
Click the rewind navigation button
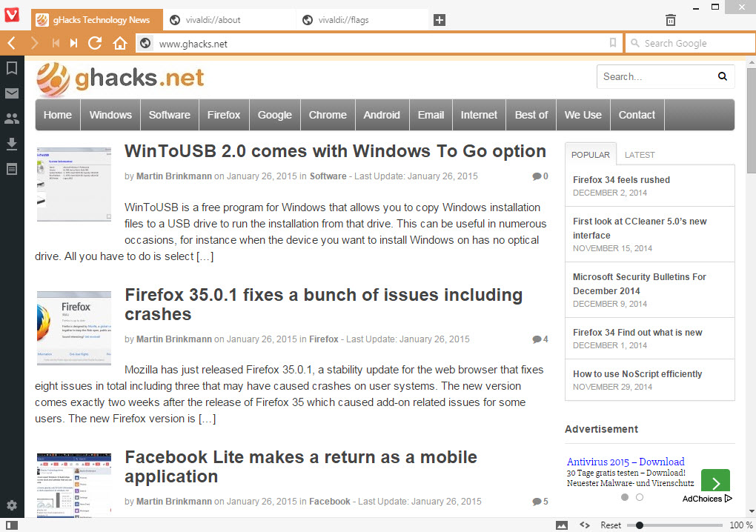56,44
